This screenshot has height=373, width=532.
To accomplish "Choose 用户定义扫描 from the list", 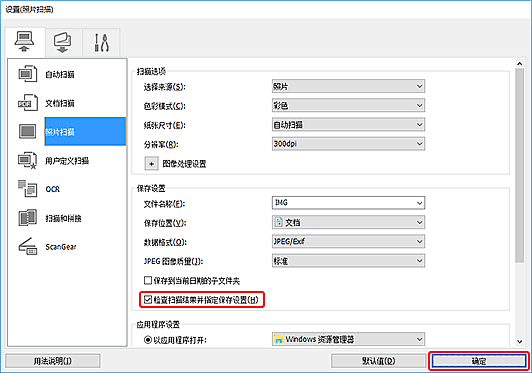I will pos(67,161).
